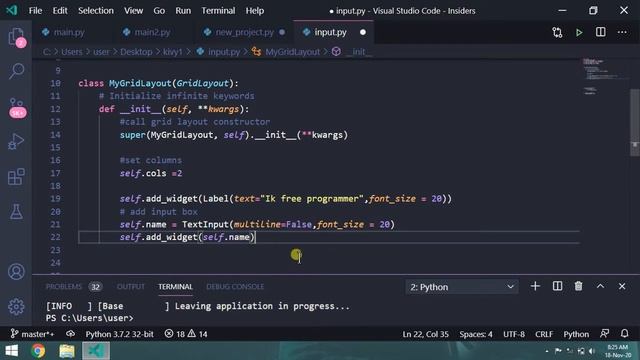Image resolution: width=640 pixels, height=360 pixels.
Task: Click line number 19 in gutter
Action: (x=55, y=199)
